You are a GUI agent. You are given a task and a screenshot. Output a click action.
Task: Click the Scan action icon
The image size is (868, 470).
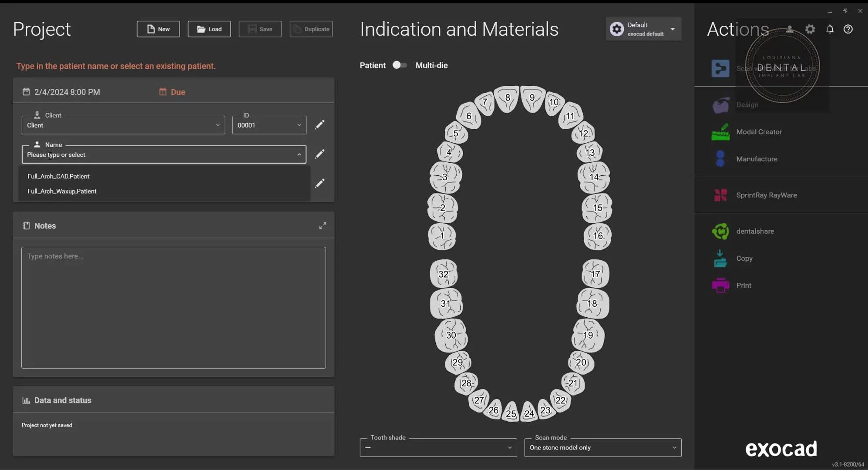click(x=720, y=68)
